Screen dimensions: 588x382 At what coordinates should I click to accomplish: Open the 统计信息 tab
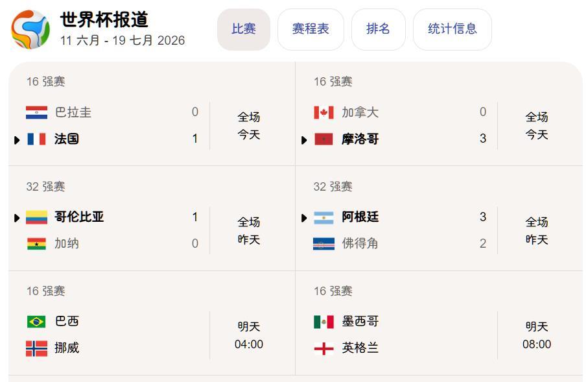pos(453,29)
